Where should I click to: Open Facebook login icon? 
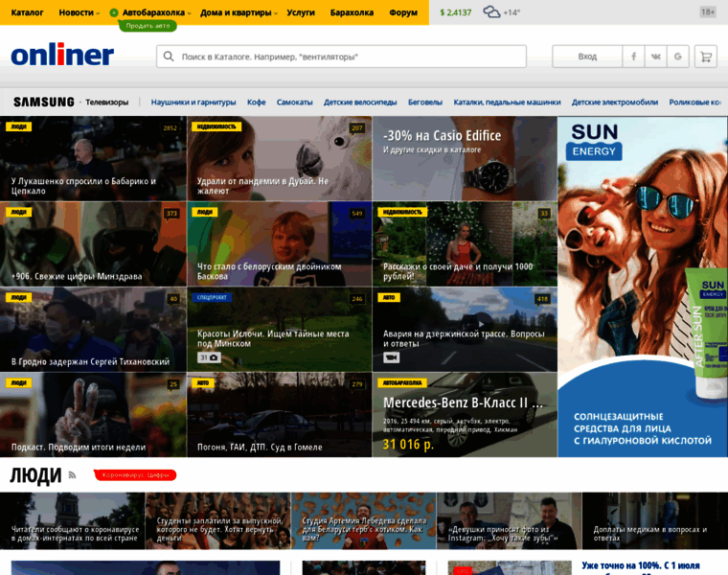633,57
